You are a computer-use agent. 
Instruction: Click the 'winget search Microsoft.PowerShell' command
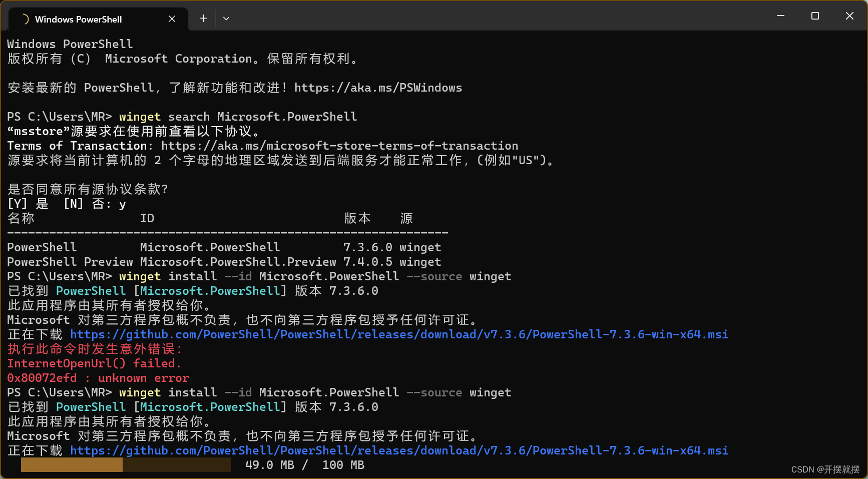click(x=238, y=117)
